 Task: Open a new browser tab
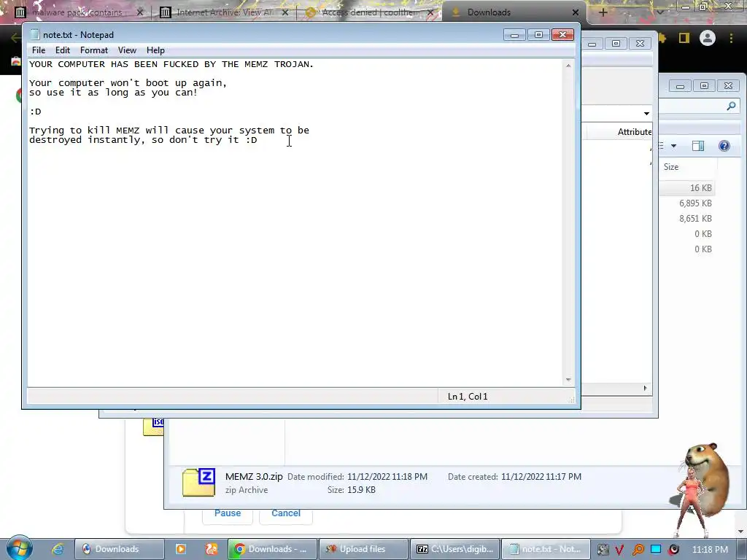pyautogui.click(x=603, y=12)
